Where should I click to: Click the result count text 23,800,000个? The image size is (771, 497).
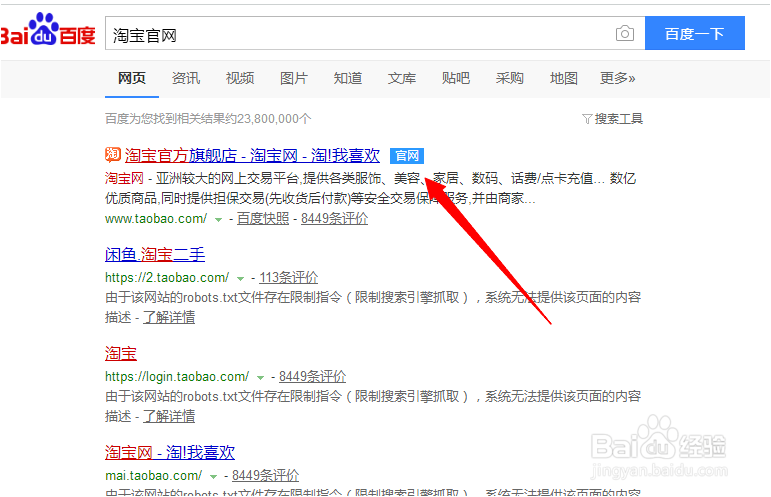(274, 119)
